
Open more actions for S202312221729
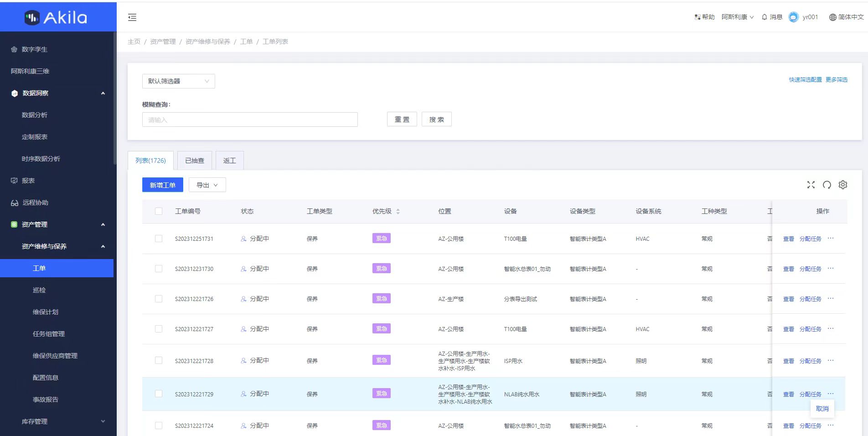click(x=831, y=394)
